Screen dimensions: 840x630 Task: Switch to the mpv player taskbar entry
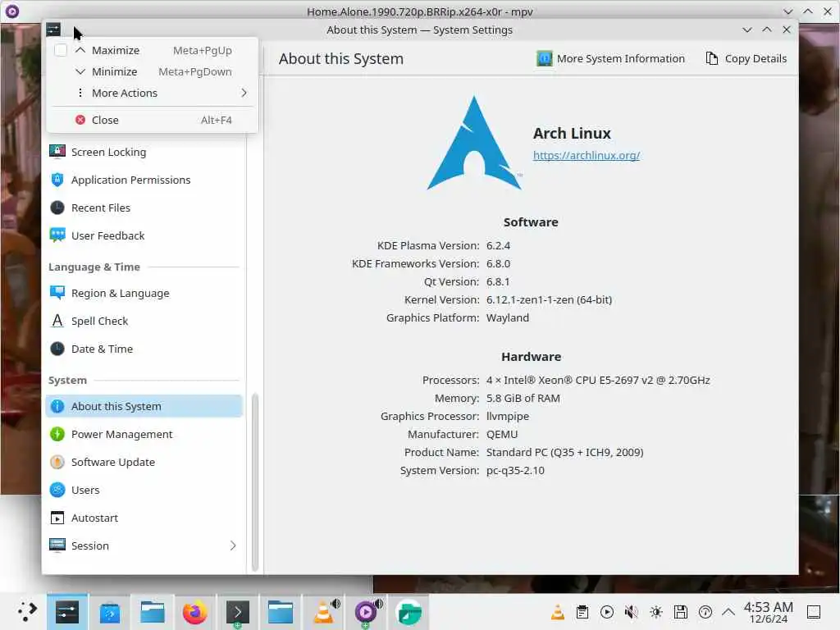click(365, 612)
